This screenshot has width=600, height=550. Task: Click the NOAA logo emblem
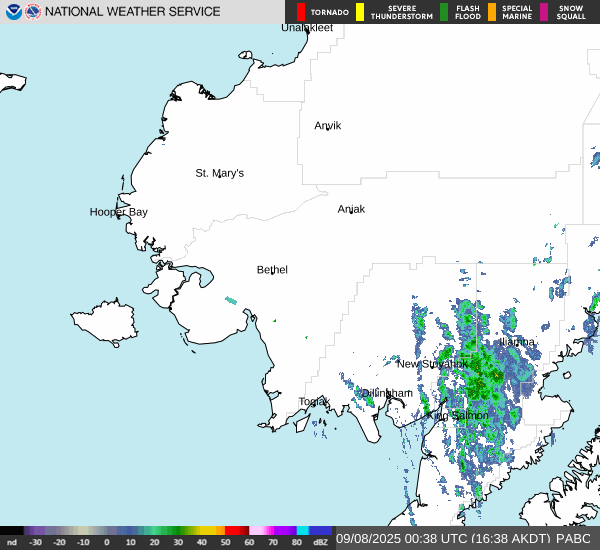pyautogui.click(x=13, y=12)
